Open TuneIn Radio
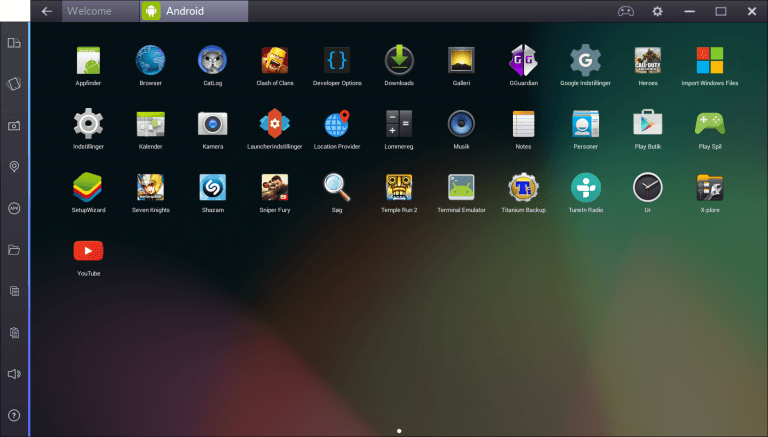768x437 pixels. (585, 187)
